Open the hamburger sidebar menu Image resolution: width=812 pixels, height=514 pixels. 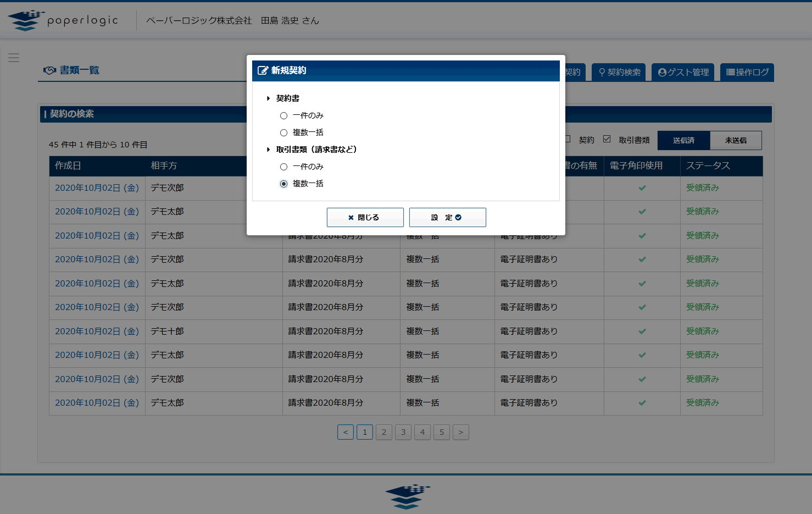pos(14,58)
